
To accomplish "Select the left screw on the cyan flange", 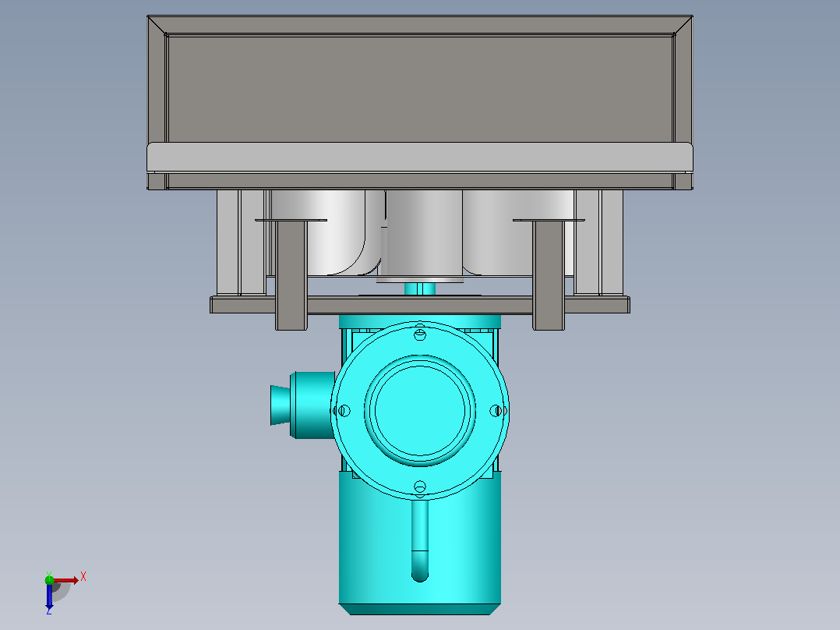I will 344,411.
